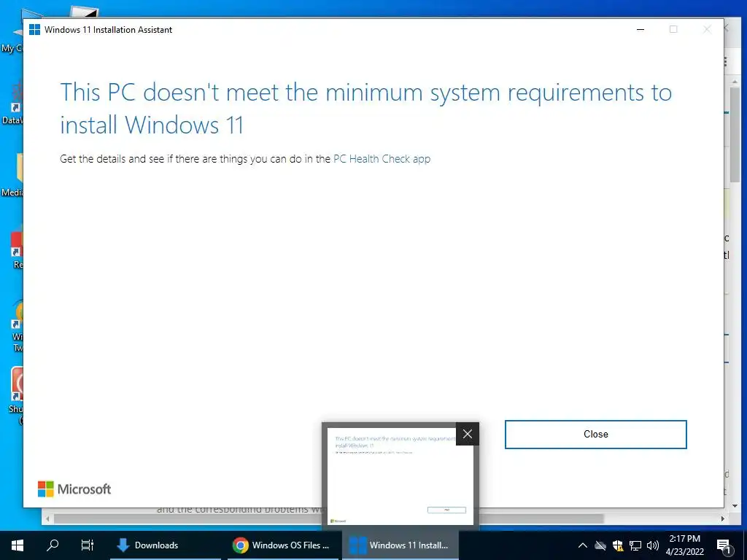Click the browser's horizontal scrollbar behind the dialog
Image resolution: width=747 pixels, height=560 pixels.
(x=329, y=518)
